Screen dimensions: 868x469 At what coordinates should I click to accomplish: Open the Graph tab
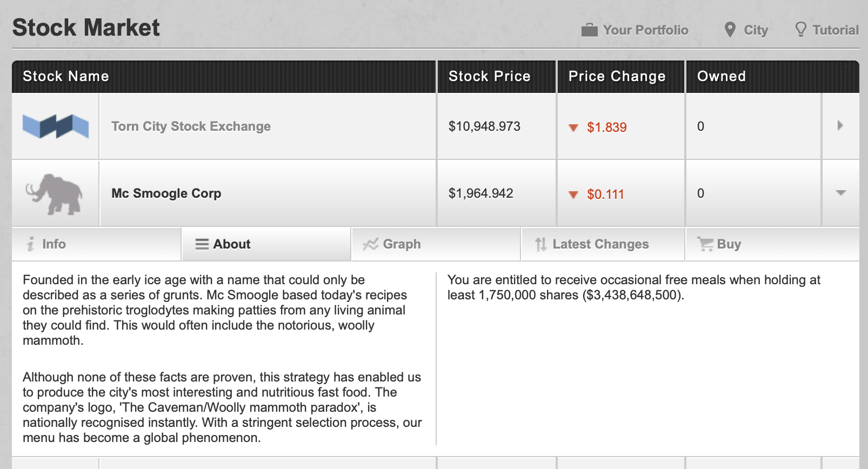point(402,244)
